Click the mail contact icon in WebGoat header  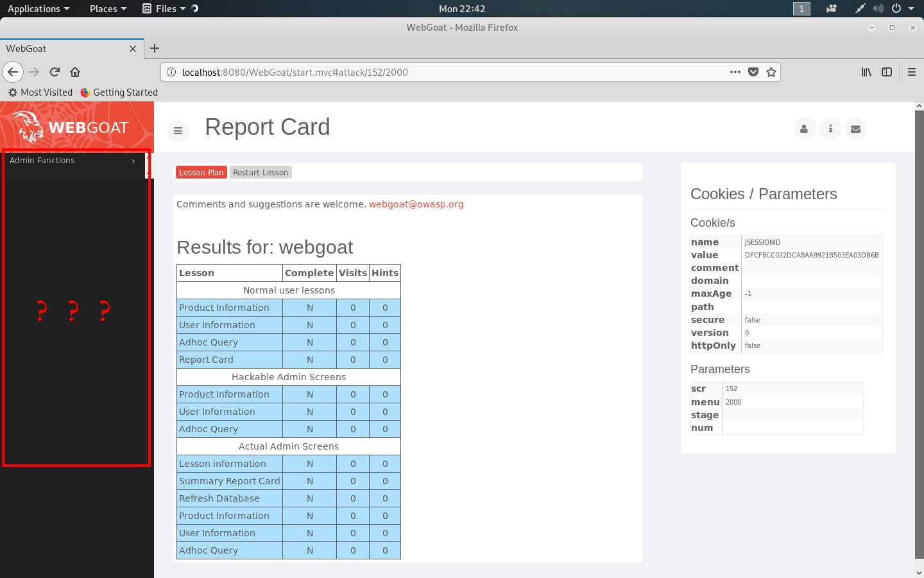coord(855,129)
